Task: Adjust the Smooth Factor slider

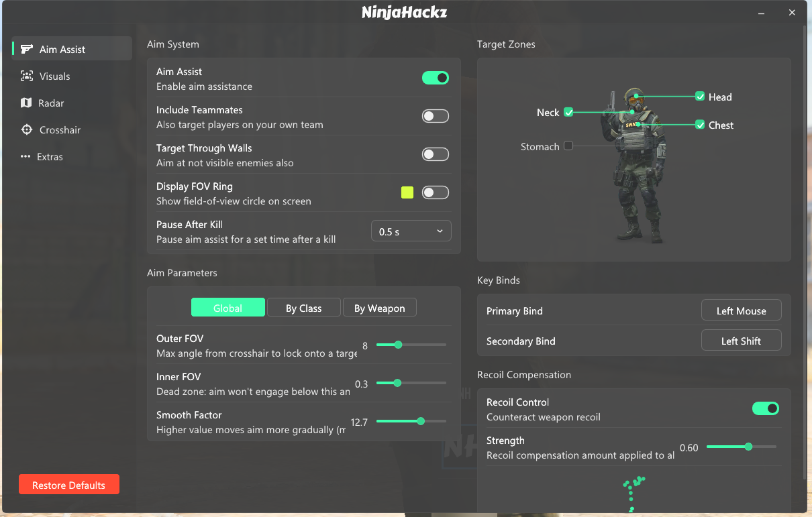Action: click(411, 421)
